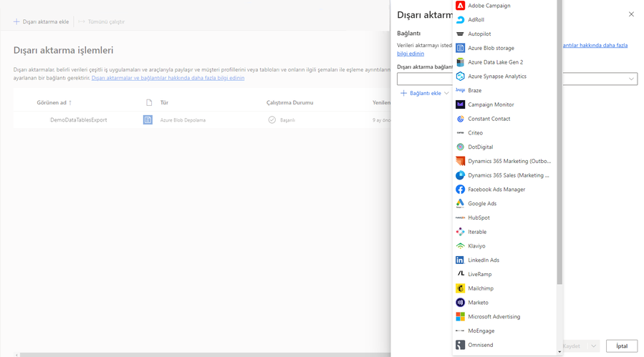Image resolution: width=644 pixels, height=357 pixels.
Task: Click Dışarı aktarma ekle command
Action: (x=41, y=21)
